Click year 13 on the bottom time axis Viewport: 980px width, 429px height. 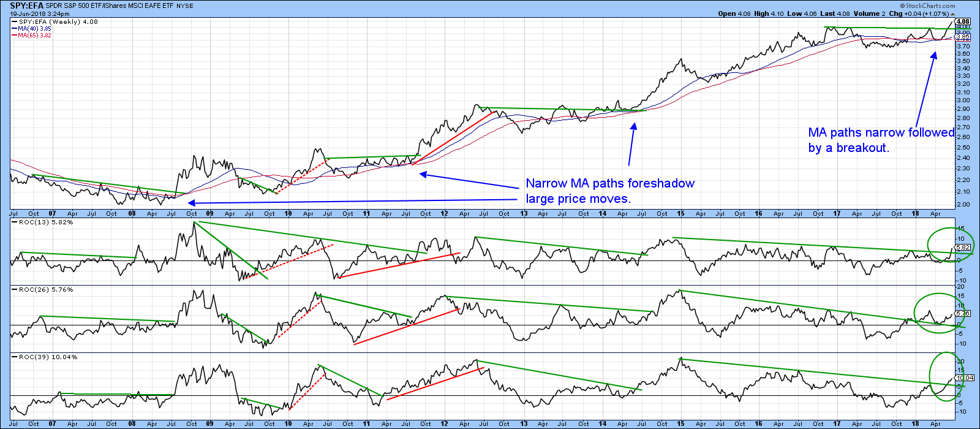524,423
